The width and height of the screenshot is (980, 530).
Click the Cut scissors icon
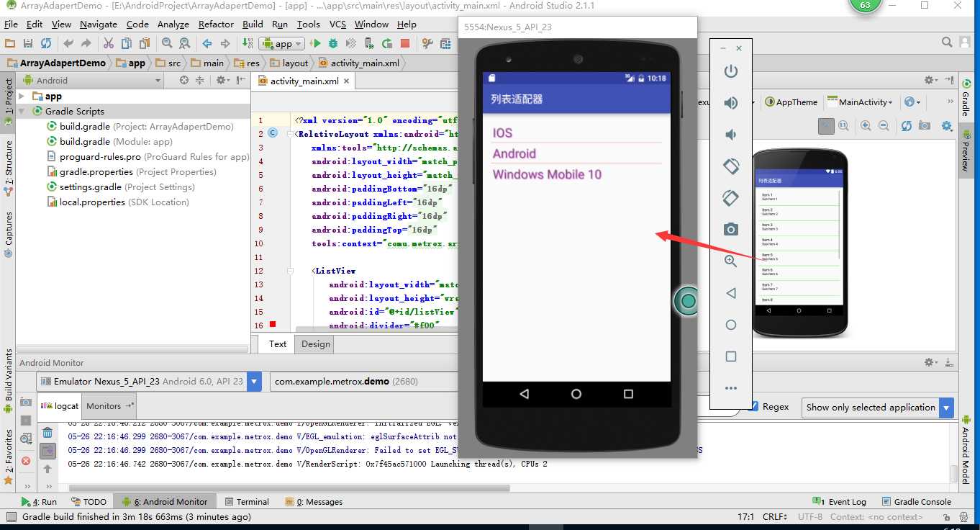pos(109,43)
